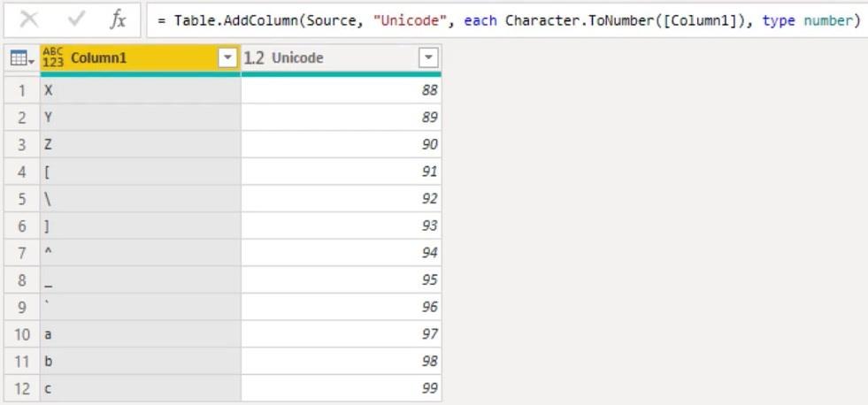Click Unicode value 90

[x=342, y=144]
